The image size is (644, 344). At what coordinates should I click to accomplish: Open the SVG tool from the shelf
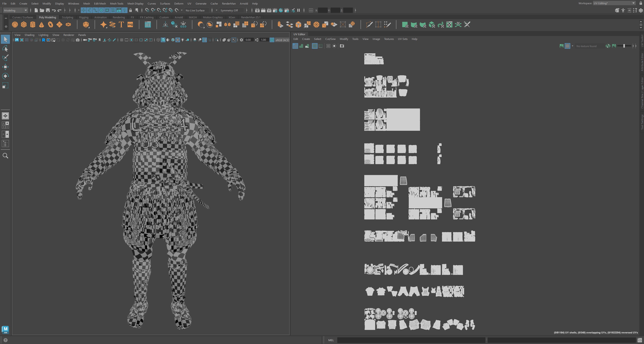click(x=130, y=24)
